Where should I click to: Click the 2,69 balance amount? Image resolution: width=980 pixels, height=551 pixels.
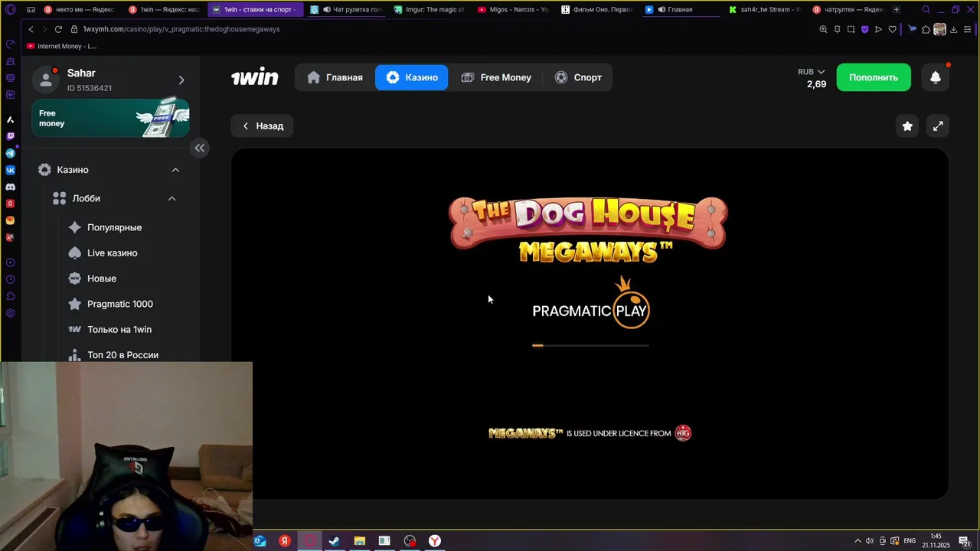click(x=816, y=84)
